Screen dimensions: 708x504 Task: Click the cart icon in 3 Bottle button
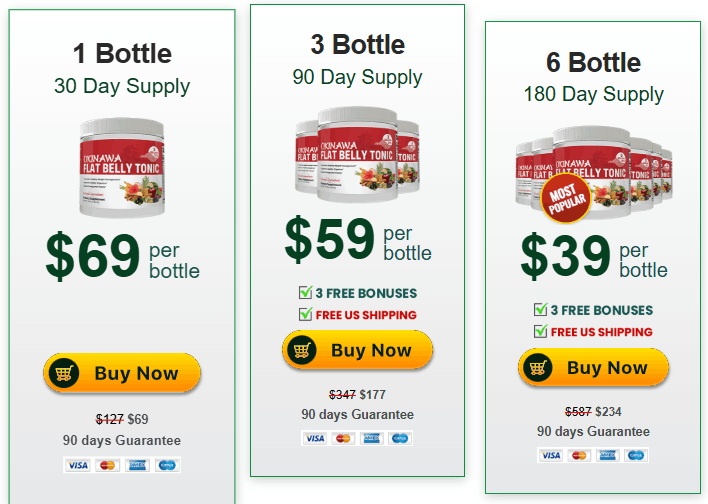coord(301,350)
